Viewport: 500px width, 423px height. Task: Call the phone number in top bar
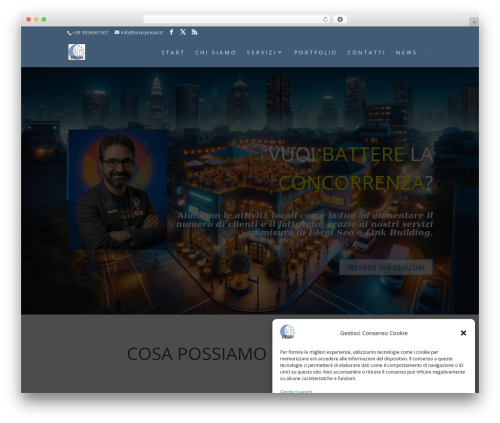tap(88, 33)
